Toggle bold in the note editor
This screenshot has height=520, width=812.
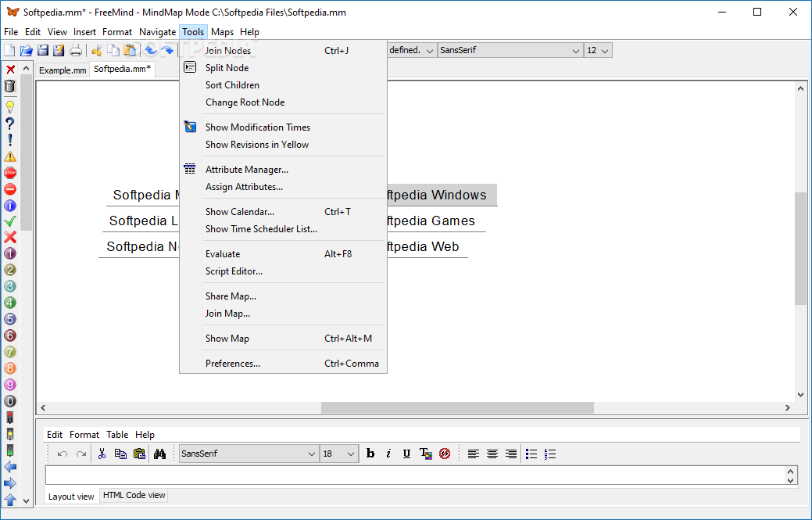(x=370, y=454)
